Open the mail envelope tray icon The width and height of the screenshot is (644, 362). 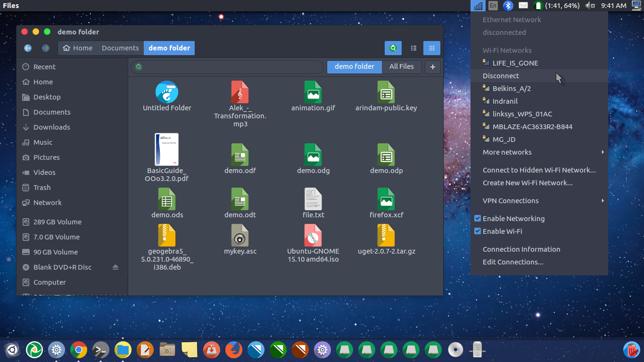point(523,6)
